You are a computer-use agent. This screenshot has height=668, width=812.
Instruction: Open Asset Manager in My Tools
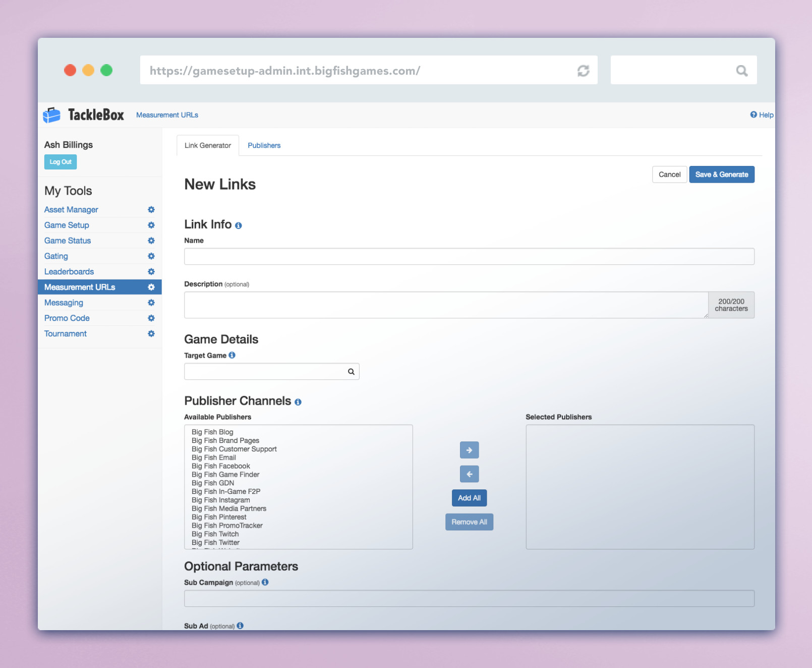pos(71,209)
